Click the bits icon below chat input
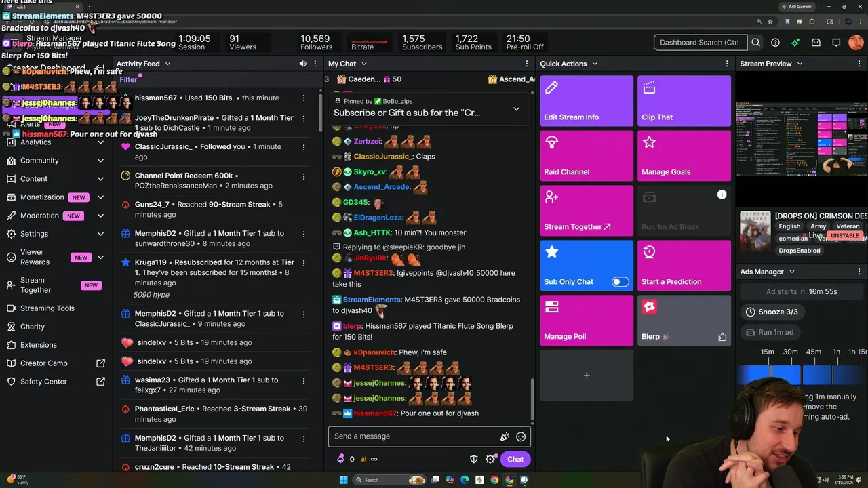This screenshot has width=868, height=488. coord(340,459)
